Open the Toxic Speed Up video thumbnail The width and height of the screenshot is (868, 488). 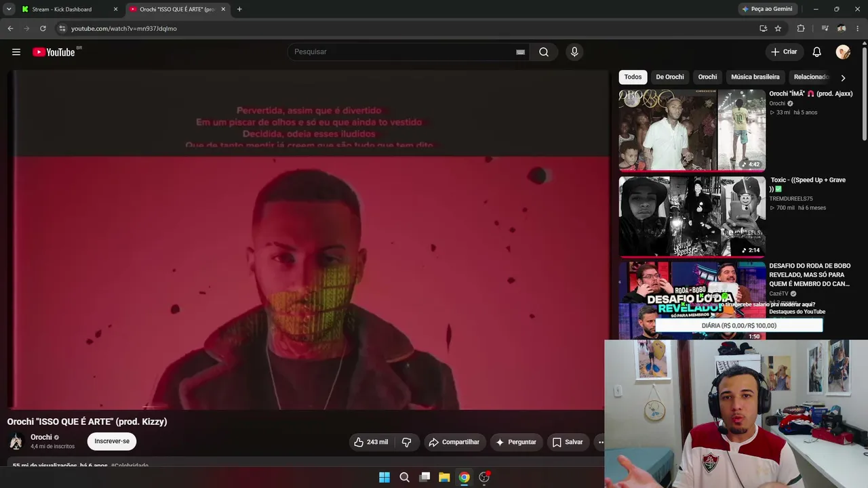[x=692, y=216]
